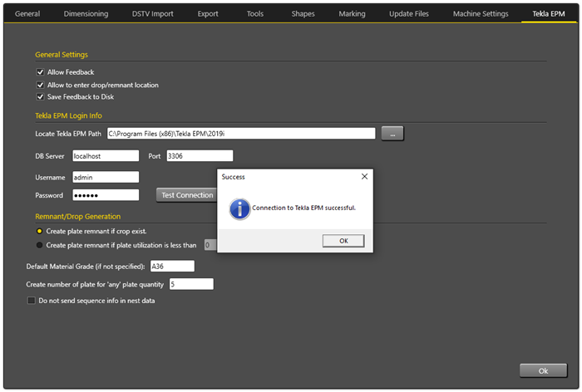
Task: Toggle Allow to enter drop/remnant location
Action: (x=40, y=85)
